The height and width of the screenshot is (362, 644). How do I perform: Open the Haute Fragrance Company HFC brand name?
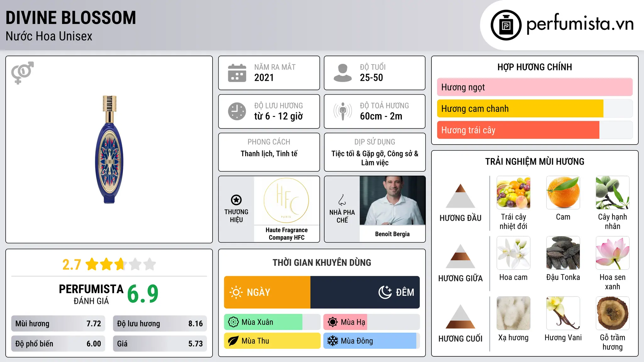286,234
